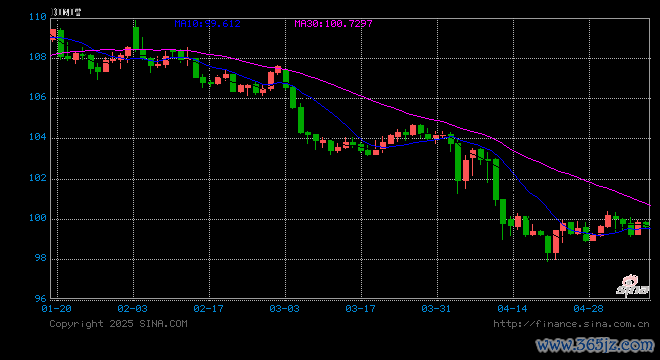The width and height of the screenshot is (660, 360).
Task: Click the chart title in the top-left corner
Action: point(66,12)
